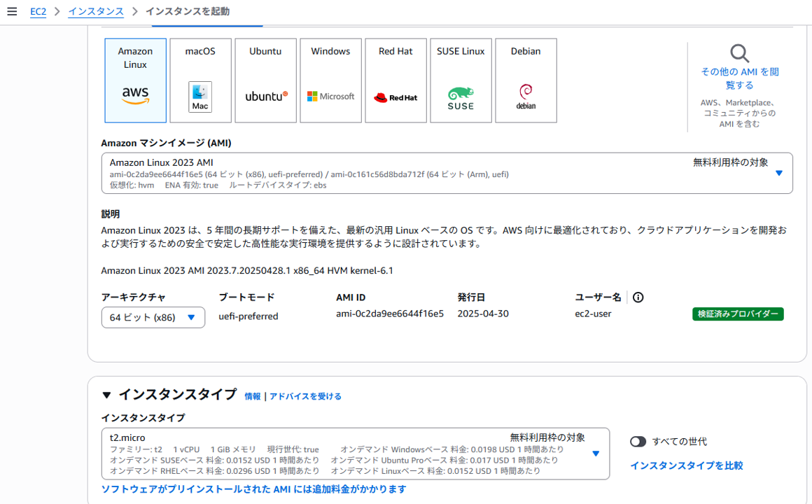Choose the Ubuntu AMI tile
This screenshot has height=504, width=812.
tap(266, 80)
